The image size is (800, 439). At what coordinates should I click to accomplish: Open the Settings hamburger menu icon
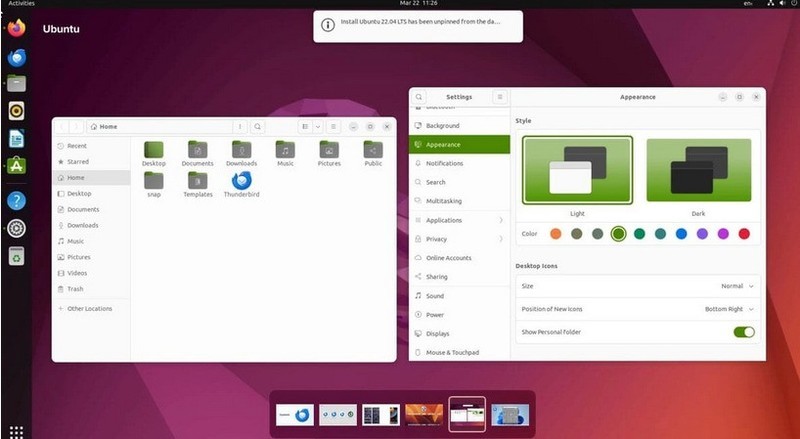(x=499, y=97)
